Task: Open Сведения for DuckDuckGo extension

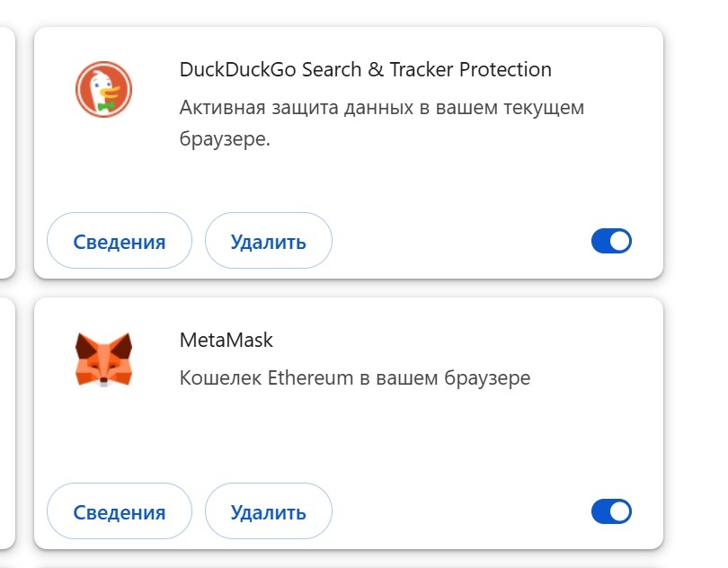Action: pos(120,242)
